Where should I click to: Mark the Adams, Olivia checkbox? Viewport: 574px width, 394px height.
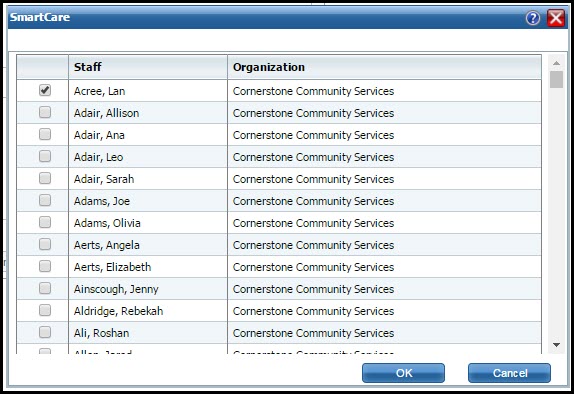tap(45, 222)
